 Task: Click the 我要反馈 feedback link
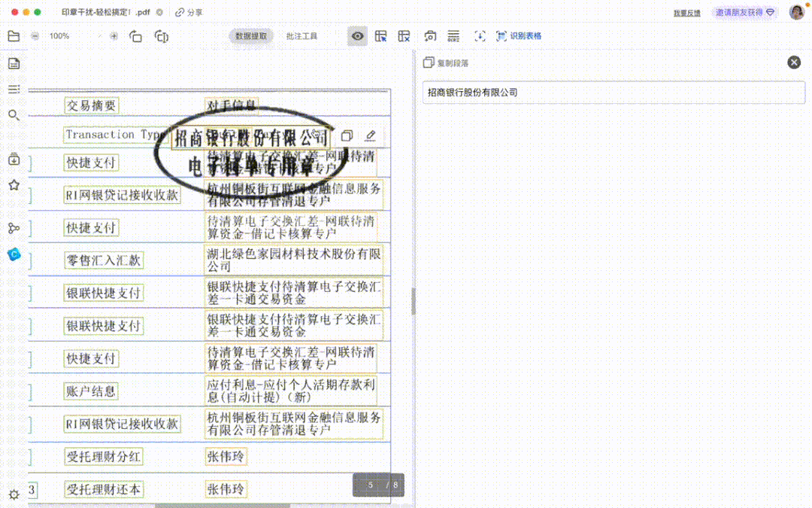point(686,12)
